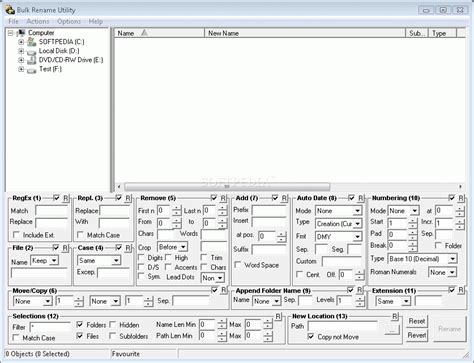Screen dimensions: 474x363
Task: Click the Revert button
Action: (x=417, y=335)
